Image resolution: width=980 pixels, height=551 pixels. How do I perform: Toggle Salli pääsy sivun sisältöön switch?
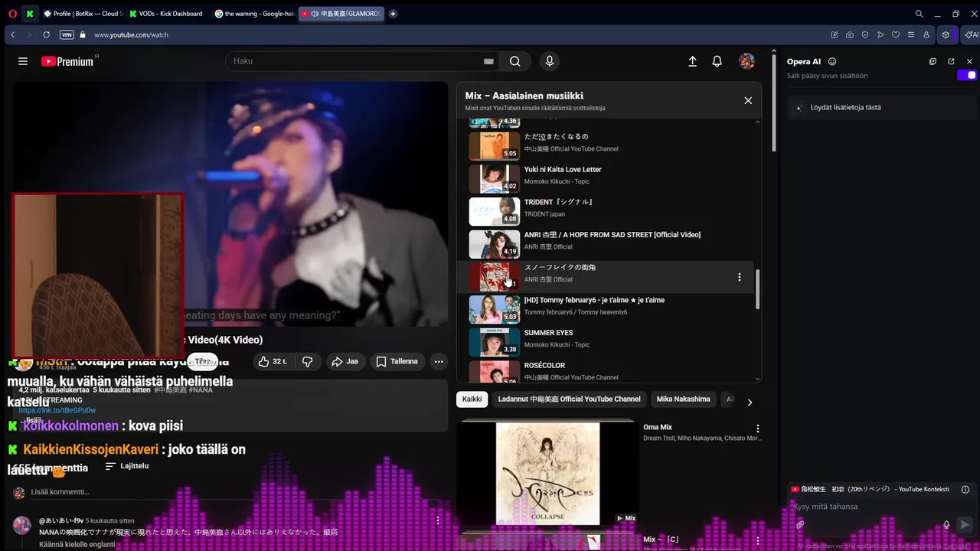[x=967, y=75]
